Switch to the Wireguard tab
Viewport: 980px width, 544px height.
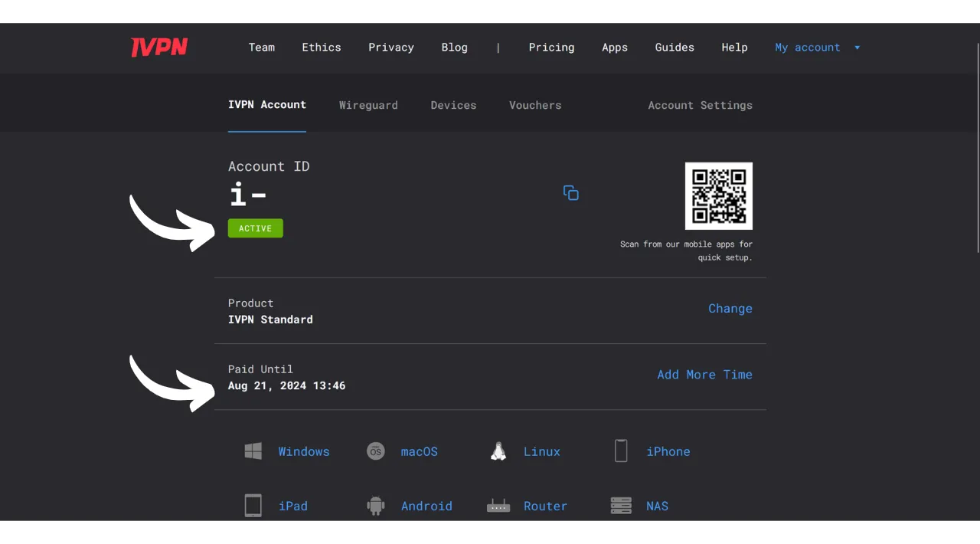point(368,105)
